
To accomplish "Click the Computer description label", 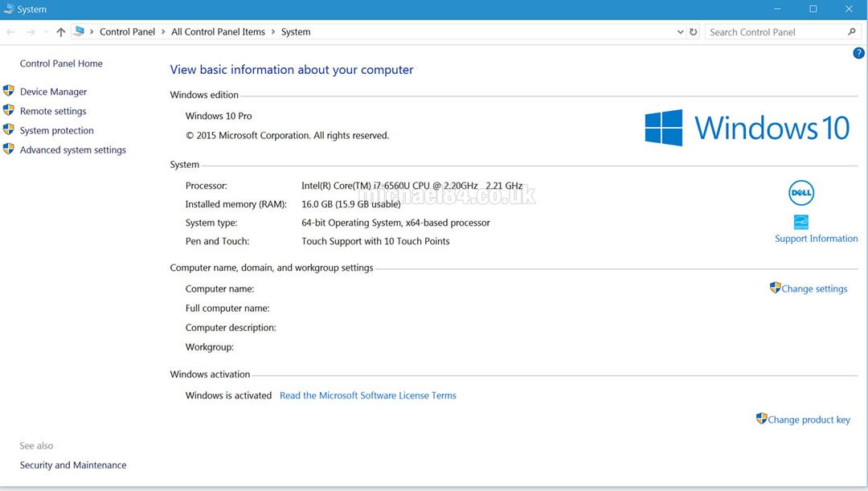I will [x=231, y=328].
